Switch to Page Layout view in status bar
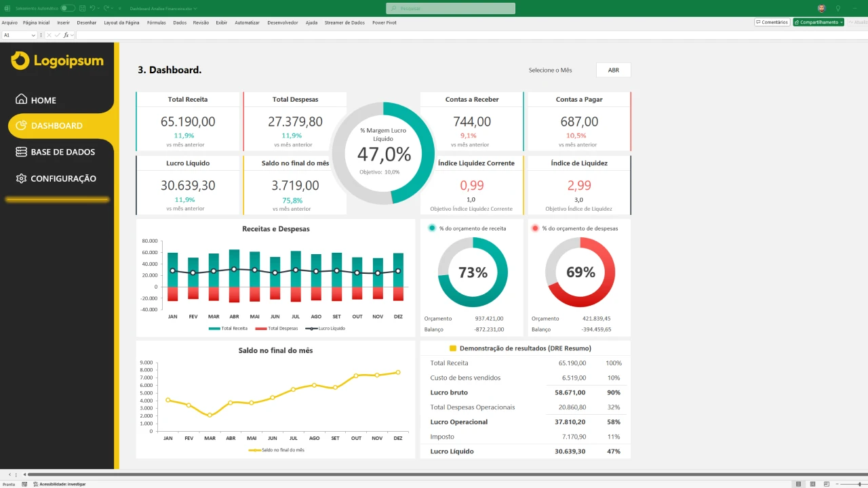868x488 pixels. 813,484
